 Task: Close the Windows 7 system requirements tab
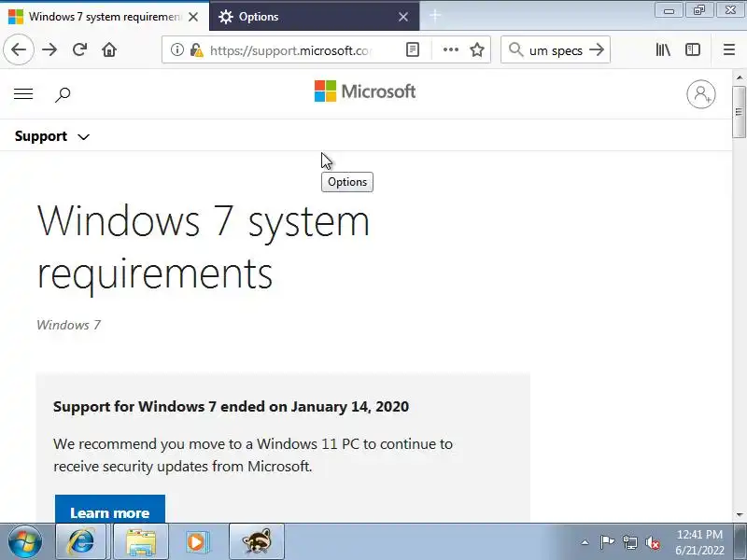pyautogui.click(x=193, y=17)
